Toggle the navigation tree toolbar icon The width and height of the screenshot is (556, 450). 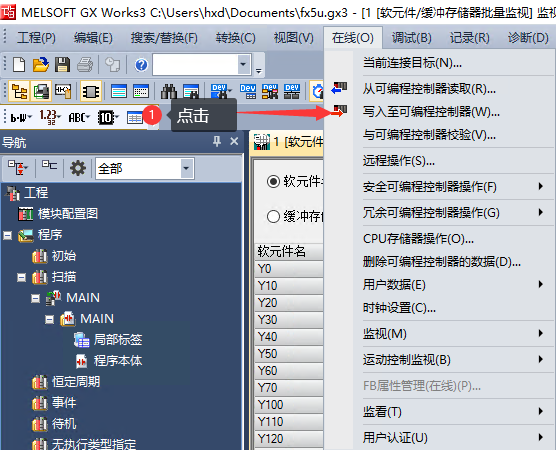click(19, 91)
